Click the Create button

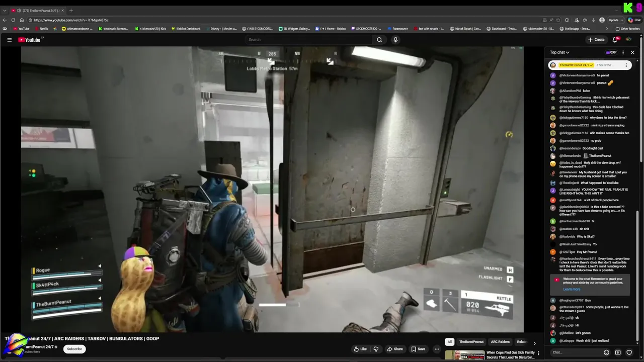click(x=596, y=40)
